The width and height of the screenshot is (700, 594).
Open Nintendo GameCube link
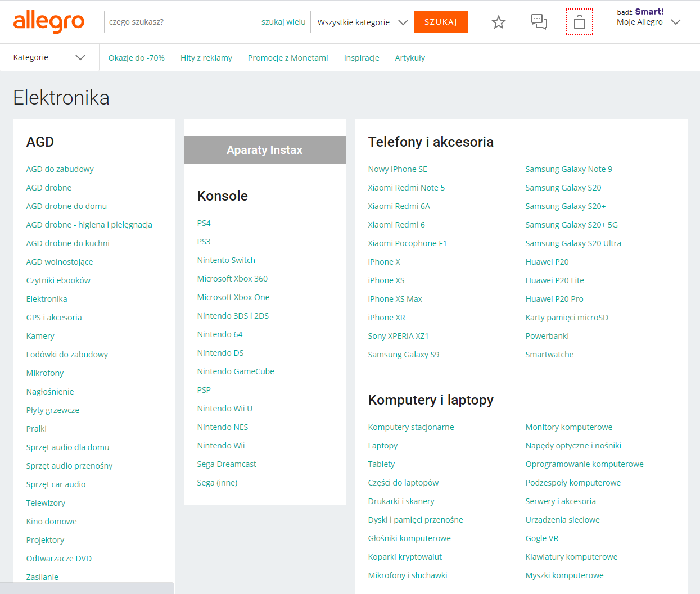[236, 371]
